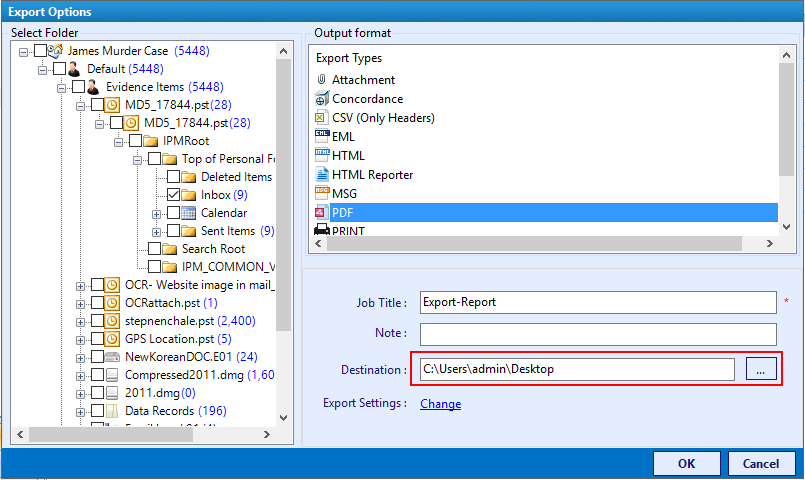
Task: Tick the Calendar folder checkbox
Action: click(174, 213)
